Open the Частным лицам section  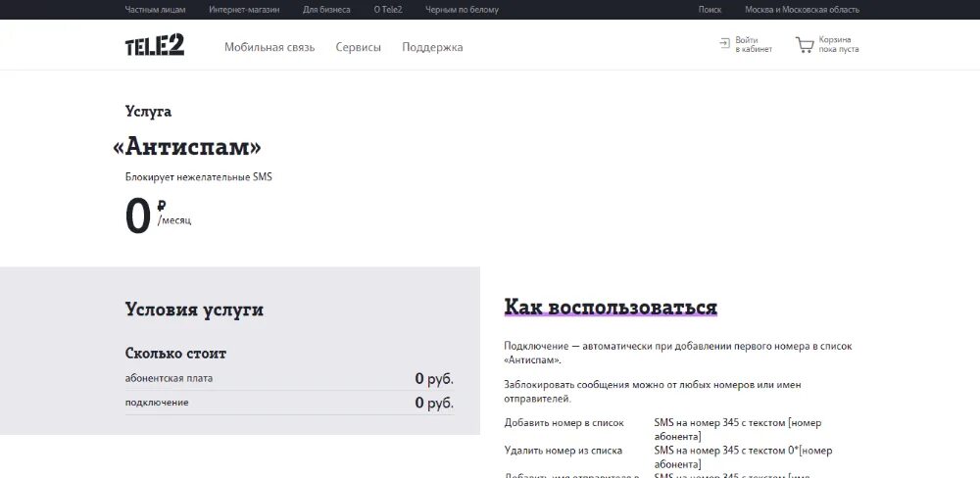pyautogui.click(x=155, y=10)
